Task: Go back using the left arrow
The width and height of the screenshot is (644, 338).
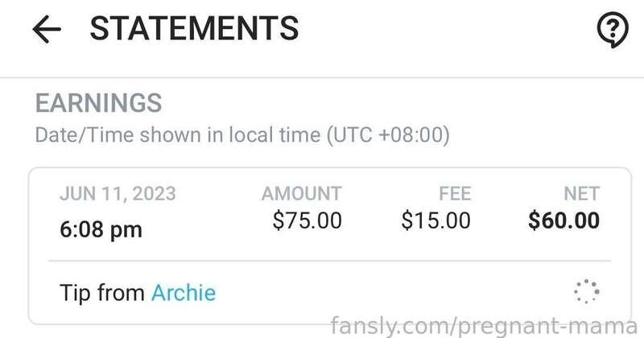Action: click(47, 29)
